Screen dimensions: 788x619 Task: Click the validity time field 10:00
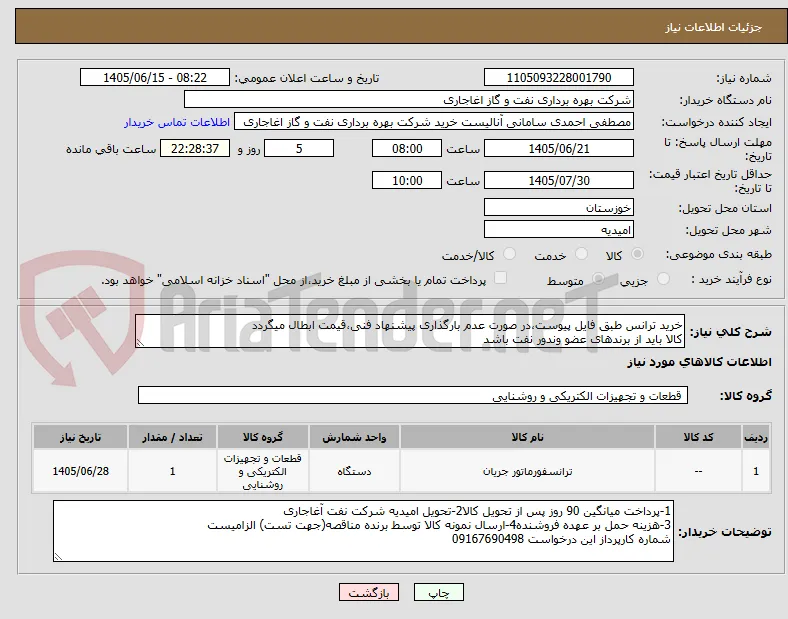pos(407,180)
